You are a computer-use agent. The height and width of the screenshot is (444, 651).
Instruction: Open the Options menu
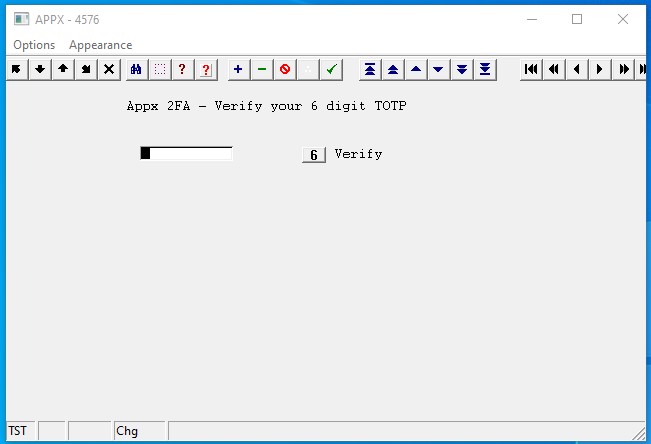tap(34, 45)
